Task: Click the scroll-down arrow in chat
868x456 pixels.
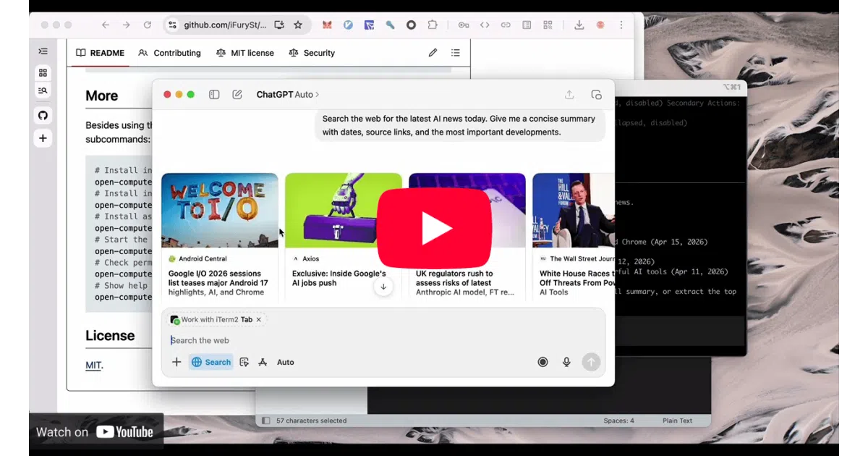Action: tap(383, 287)
